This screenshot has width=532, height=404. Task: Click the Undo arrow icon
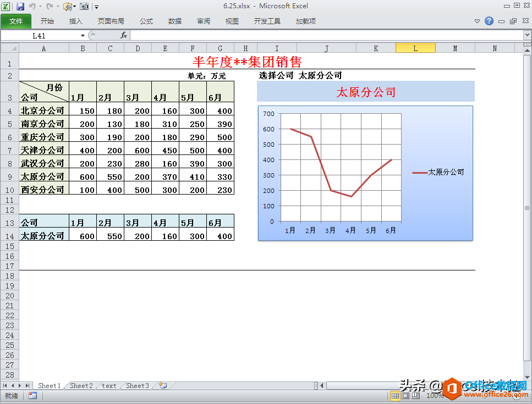click(32, 6)
